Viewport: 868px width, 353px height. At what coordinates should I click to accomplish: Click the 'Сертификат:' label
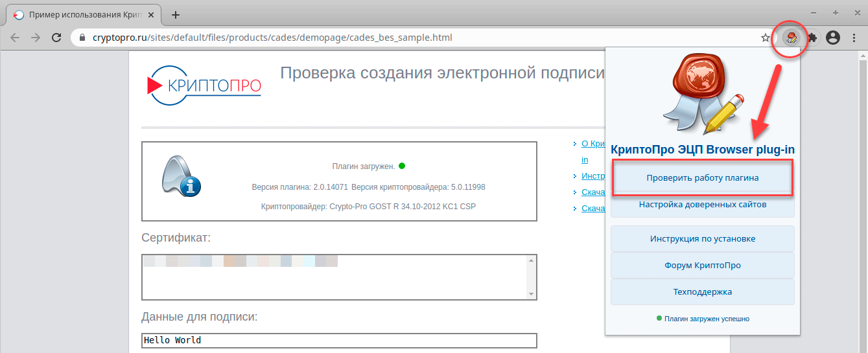tap(176, 238)
